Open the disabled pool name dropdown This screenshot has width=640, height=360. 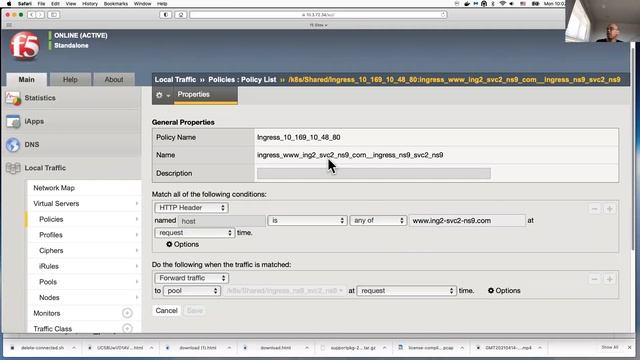[x=284, y=291]
